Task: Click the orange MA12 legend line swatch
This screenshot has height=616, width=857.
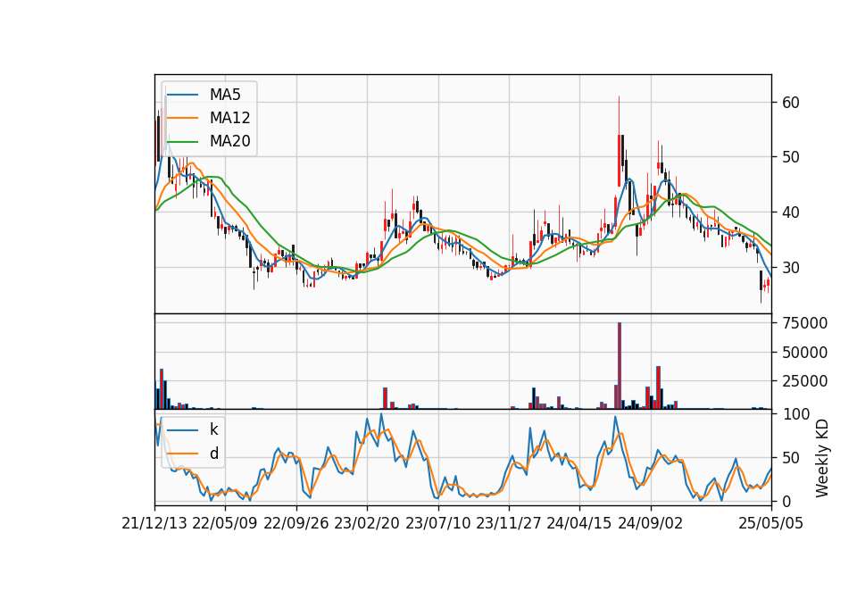Action: pyautogui.click(x=182, y=118)
